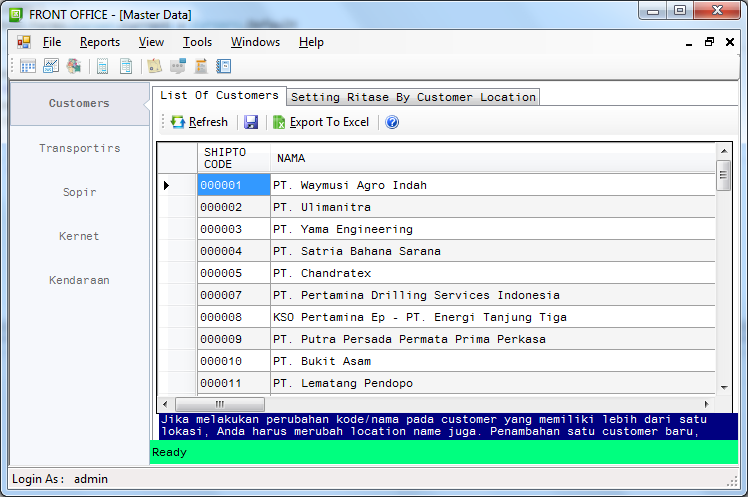Select cell with code 000001

point(234,185)
